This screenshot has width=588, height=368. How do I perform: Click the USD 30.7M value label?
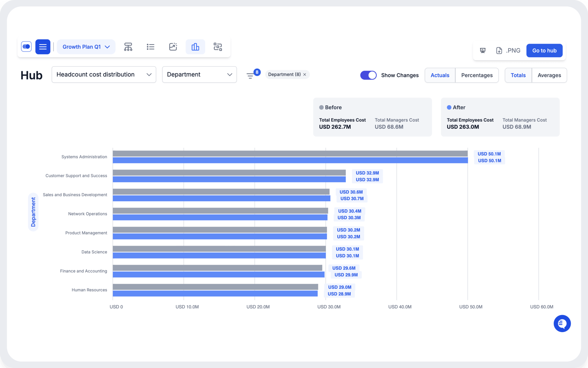[x=352, y=198]
